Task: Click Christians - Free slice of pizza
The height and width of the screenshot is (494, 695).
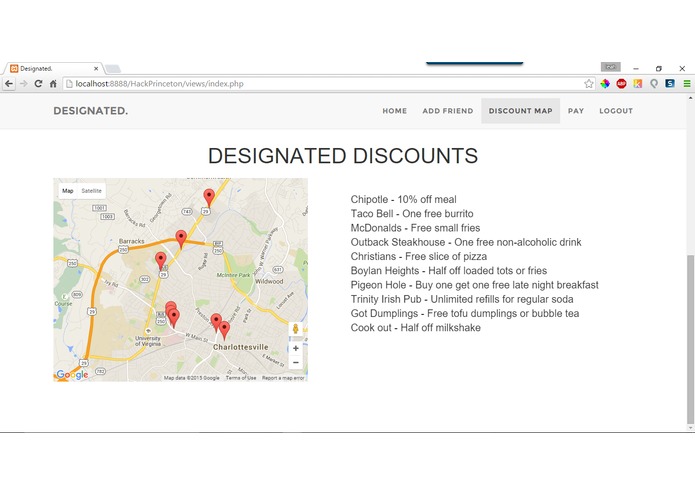Action: click(x=418, y=256)
